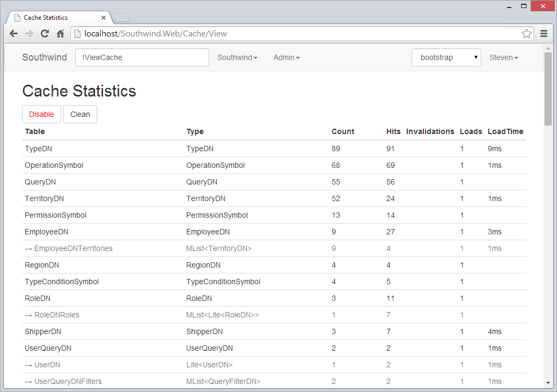The image size is (557, 392).
Task: Expand the Southwind dropdown menu
Action: pyautogui.click(x=237, y=57)
